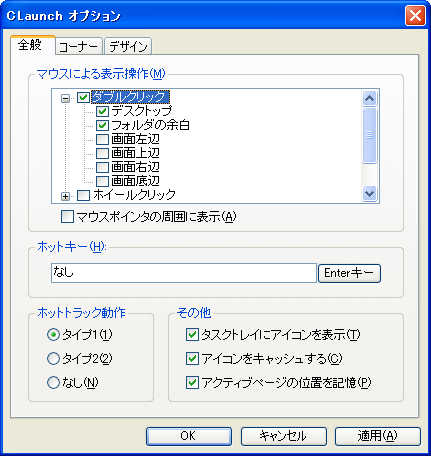Select the タイプ1 radio button

click(x=53, y=335)
